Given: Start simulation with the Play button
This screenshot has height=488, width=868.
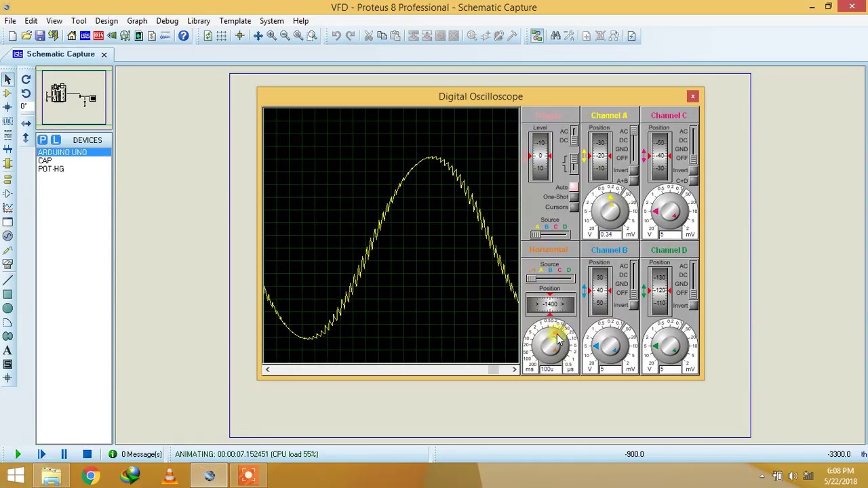Looking at the screenshot, I should (18, 454).
